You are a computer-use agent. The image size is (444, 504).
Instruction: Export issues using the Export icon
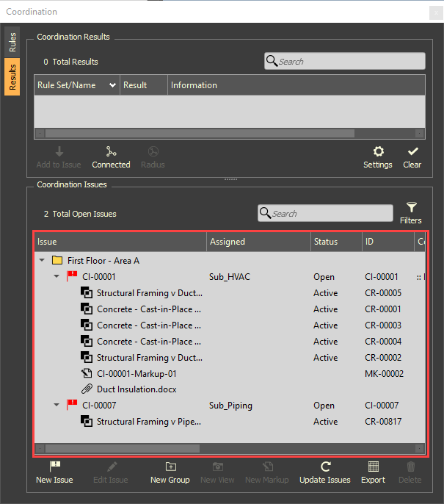tap(373, 467)
